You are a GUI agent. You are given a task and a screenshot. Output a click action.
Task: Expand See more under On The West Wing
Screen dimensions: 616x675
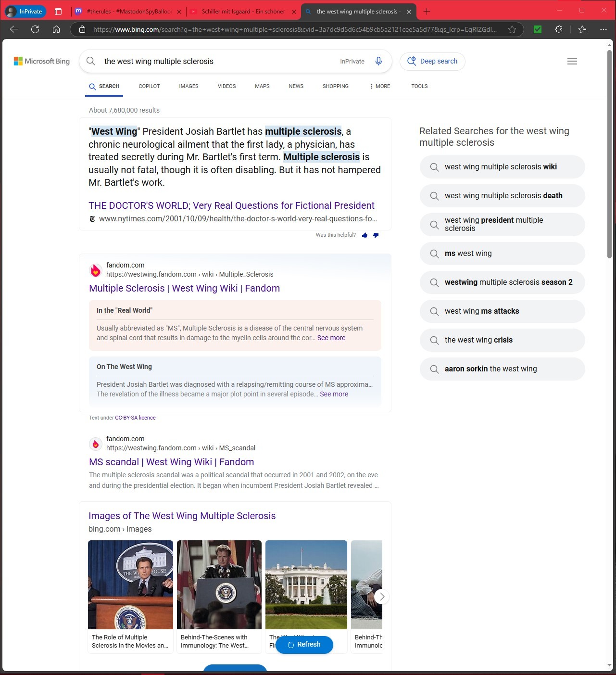coord(334,394)
